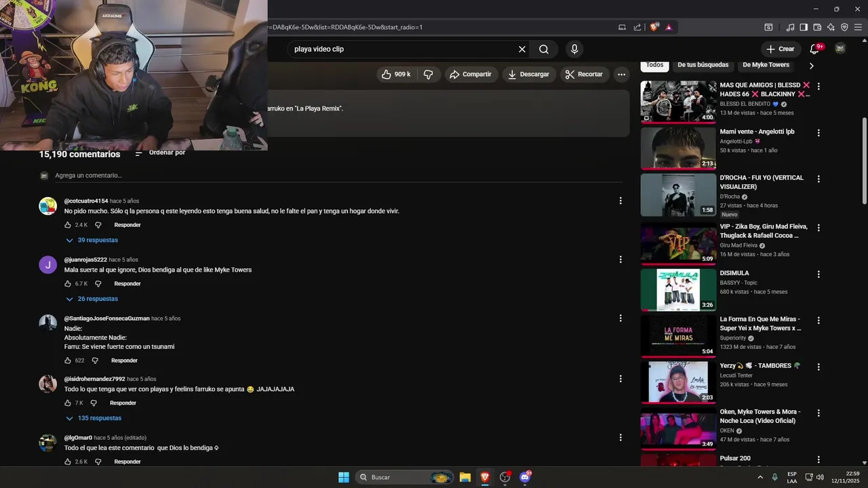Click the YouTube page vertical scrollbar
Screen dimensions: 868x488
864,159
